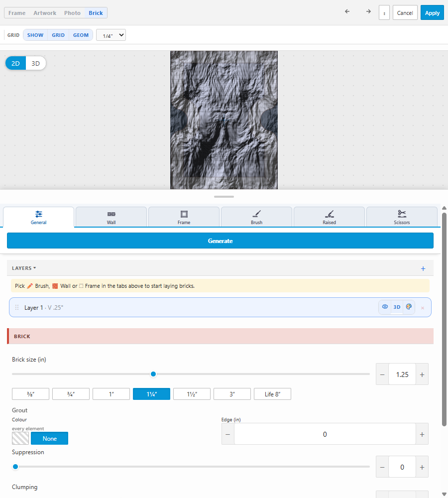The height and width of the screenshot is (498, 448).
Task: Click the undo back arrow icon
Action: point(347,11)
